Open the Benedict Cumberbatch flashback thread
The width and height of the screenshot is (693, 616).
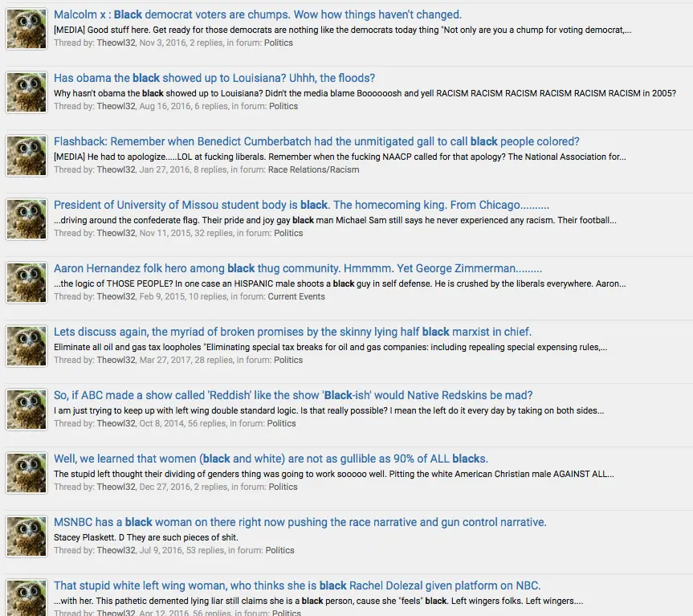(x=316, y=141)
